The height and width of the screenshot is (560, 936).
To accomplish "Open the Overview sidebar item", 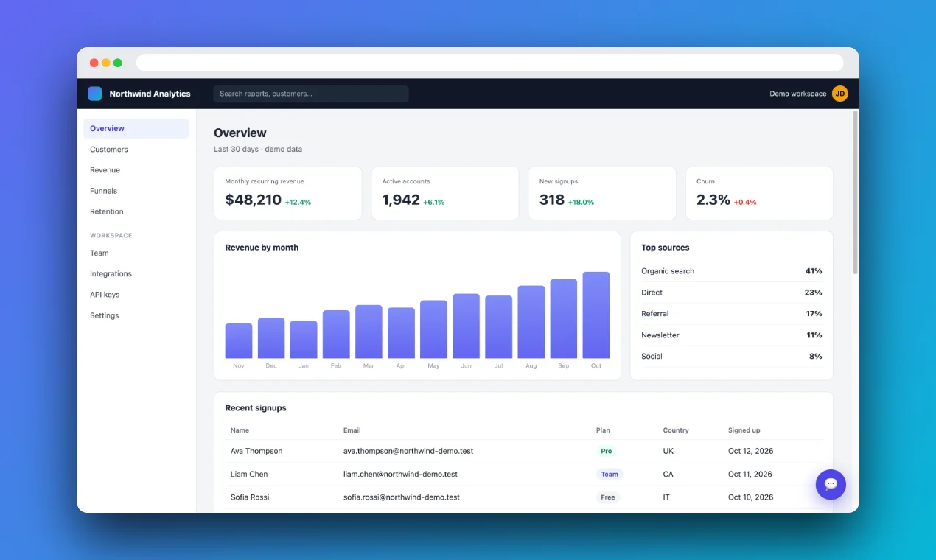I will (x=136, y=128).
